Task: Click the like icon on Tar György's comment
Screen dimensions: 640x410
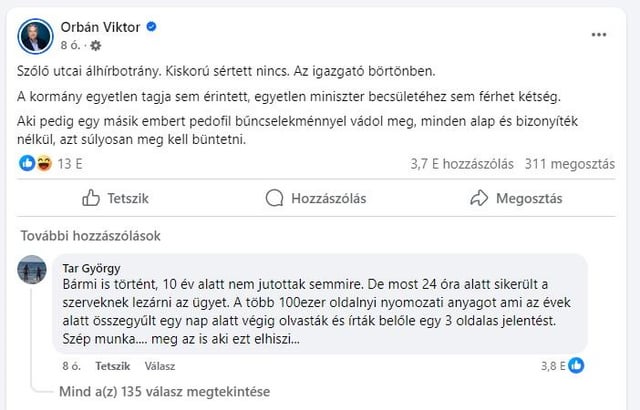Action: point(576,366)
